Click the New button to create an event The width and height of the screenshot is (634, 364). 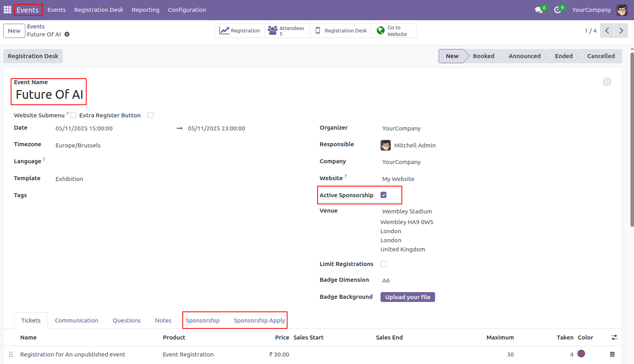click(x=14, y=30)
